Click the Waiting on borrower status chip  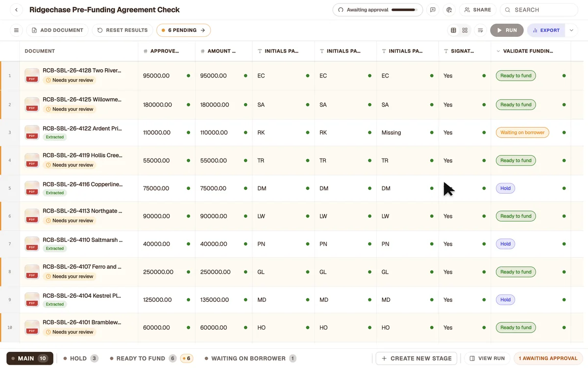tap(522, 132)
